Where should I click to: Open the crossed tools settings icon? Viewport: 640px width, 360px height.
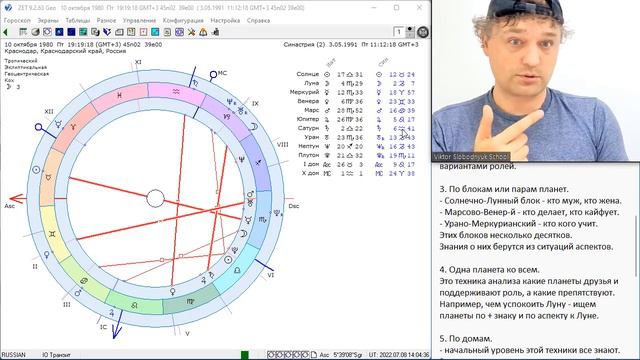click(x=191, y=32)
